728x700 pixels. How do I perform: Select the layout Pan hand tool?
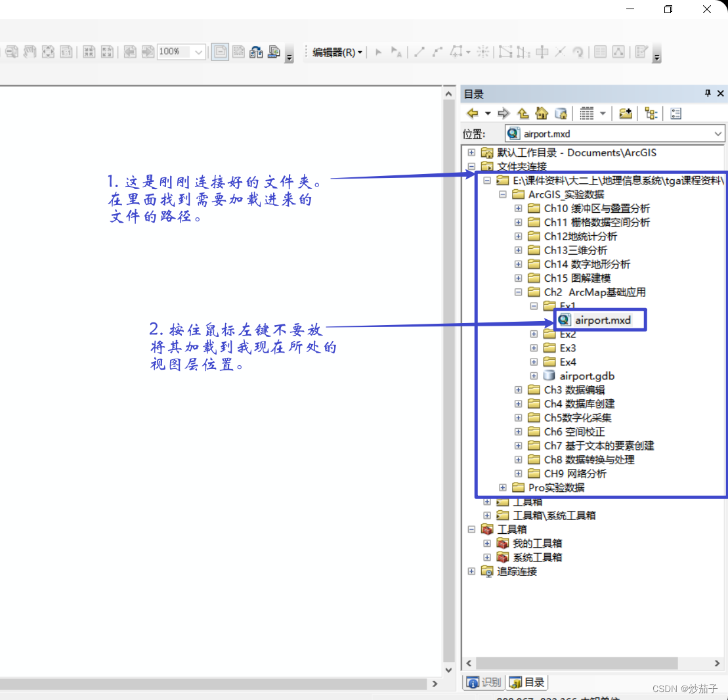(x=30, y=52)
